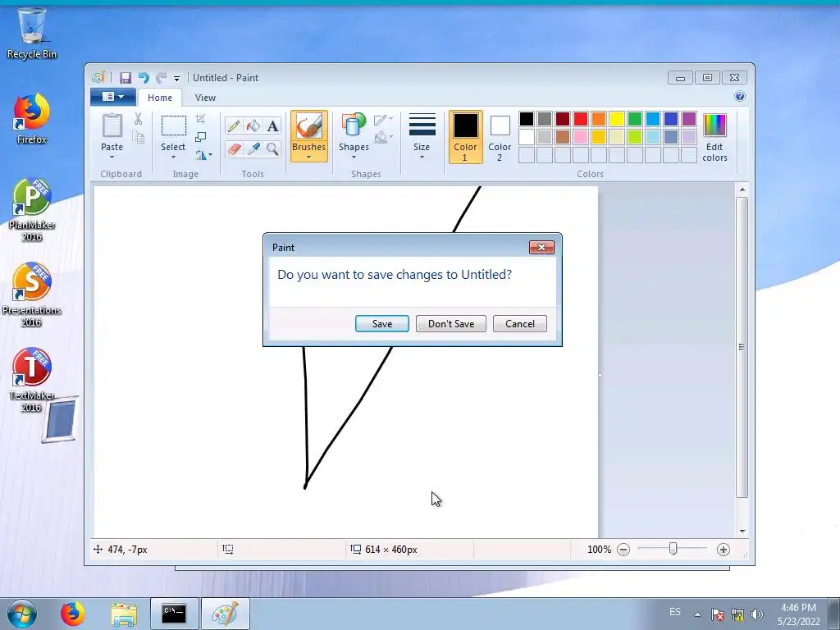The image size is (840, 630).
Task: Click the Select rectangle icon
Action: click(x=174, y=126)
